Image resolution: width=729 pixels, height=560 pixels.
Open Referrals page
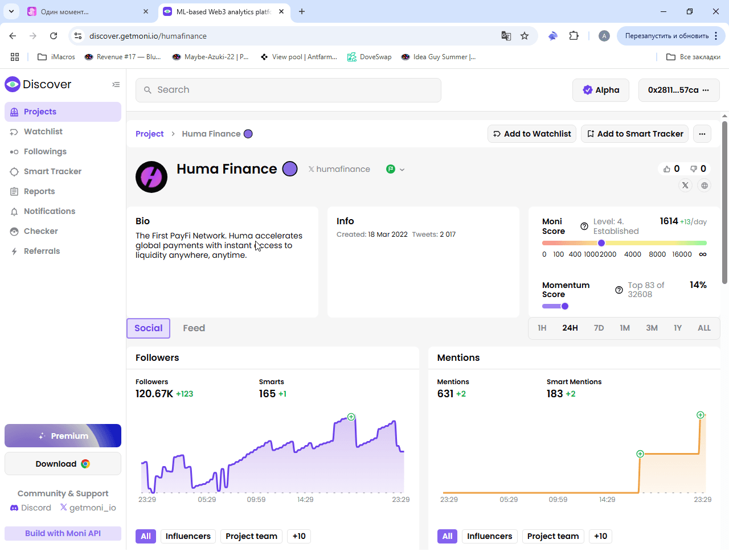coord(63,251)
